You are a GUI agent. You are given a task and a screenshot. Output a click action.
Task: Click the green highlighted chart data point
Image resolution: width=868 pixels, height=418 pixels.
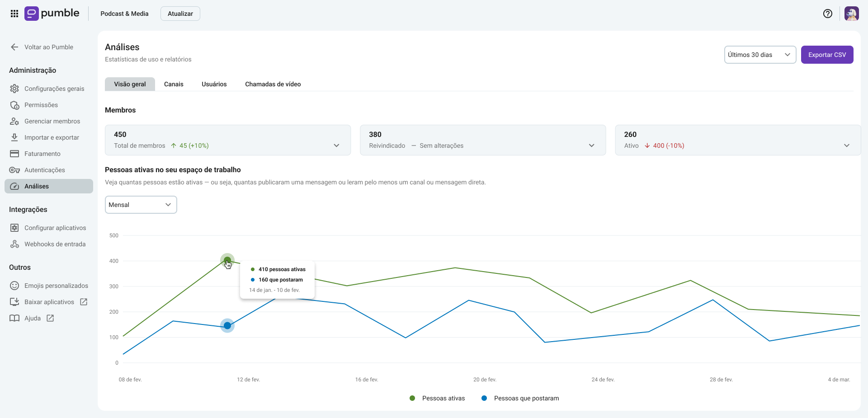pos(227,260)
